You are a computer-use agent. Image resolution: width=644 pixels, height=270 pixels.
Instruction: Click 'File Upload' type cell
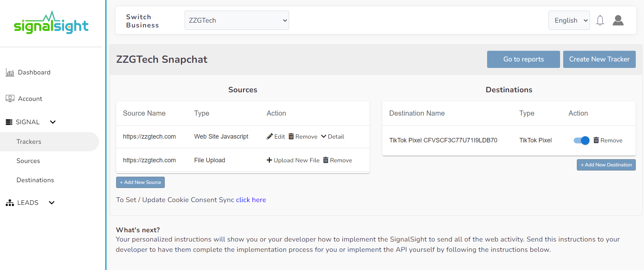(210, 160)
